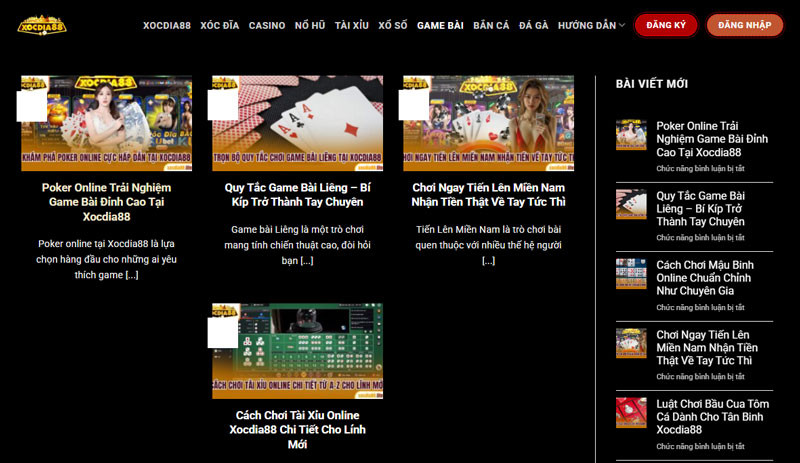Open the XÓC ĐĨA menu item
Screen dimensions: 800x463
coord(219,26)
